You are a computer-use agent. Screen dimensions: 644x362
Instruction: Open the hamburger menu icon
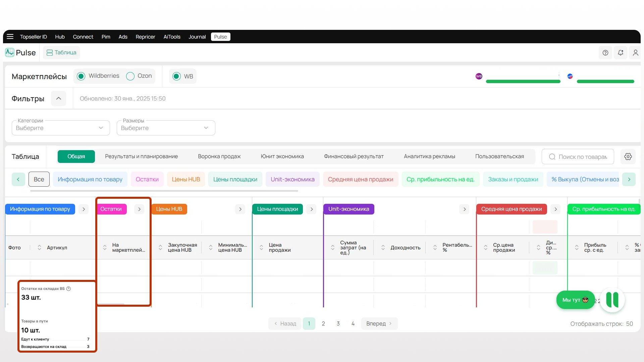coord(10,37)
